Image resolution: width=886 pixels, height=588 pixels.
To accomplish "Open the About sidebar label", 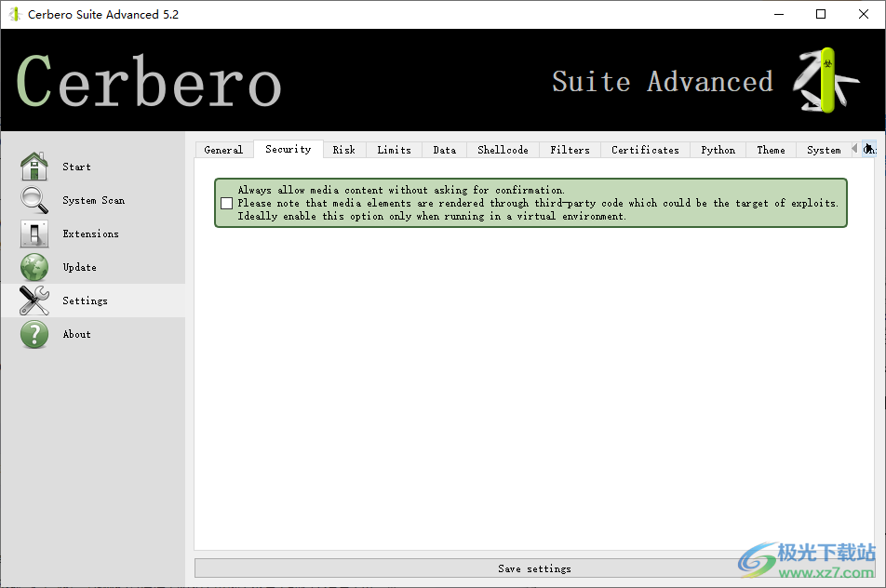I will pyautogui.click(x=77, y=334).
